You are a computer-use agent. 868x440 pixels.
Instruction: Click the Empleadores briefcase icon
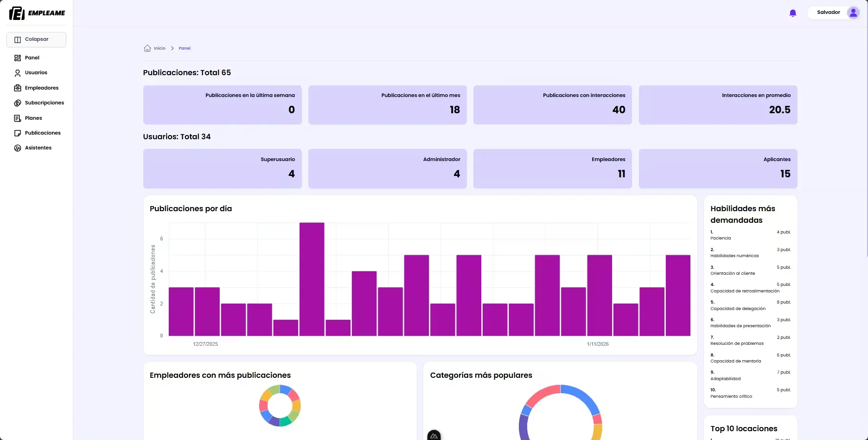pyautogui.click(x=18, y=88)
